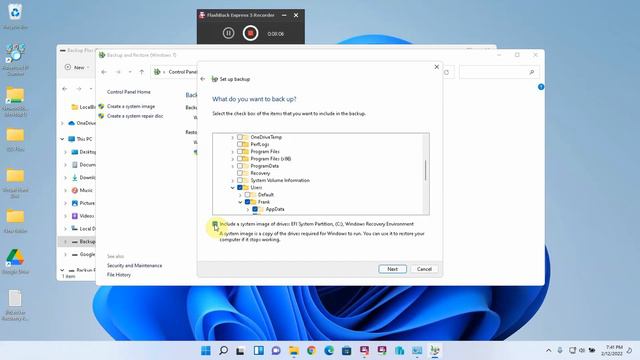
Task: Open Microsoft Edge from the taskbar
Action: pos(329,350)
